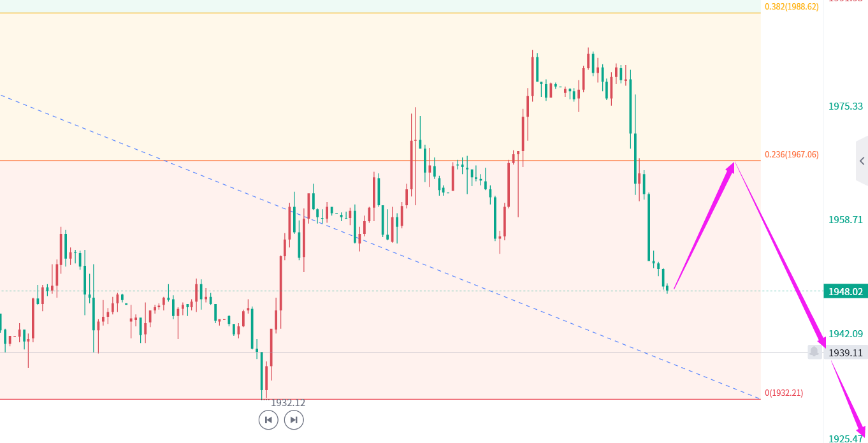The height and width of the screenshot is (443, 868).
Task: Select the 0(1932.21) Fibonacci level label
Action: [x=783, y=393]
